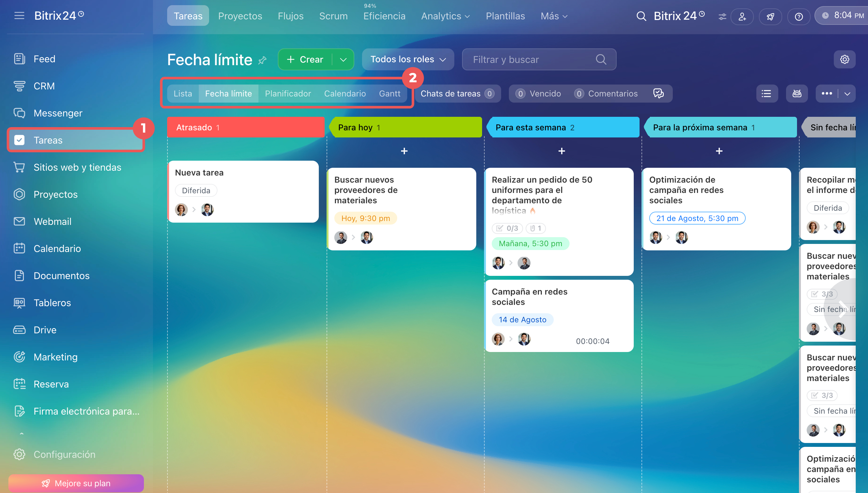Screen dimensions: 868x493
Task: Click the green Para hoy column header
Action: (x=406, y=127)
